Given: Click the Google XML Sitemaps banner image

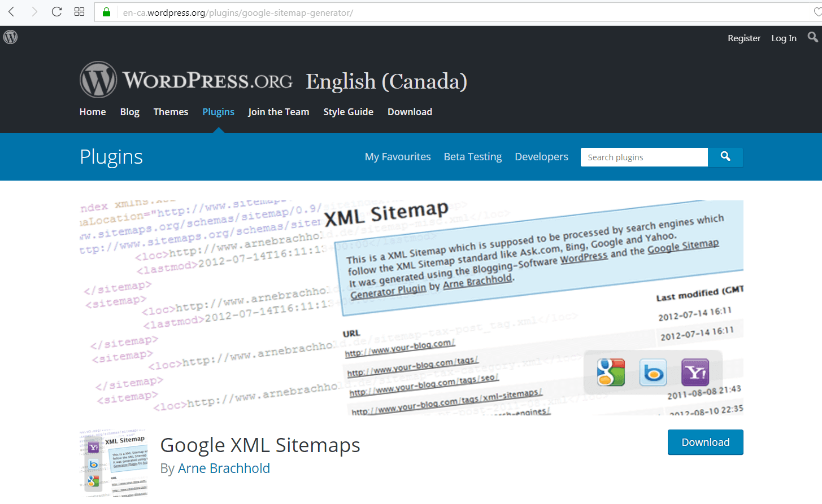Looking at the screenshot, I should coord(411,308).
